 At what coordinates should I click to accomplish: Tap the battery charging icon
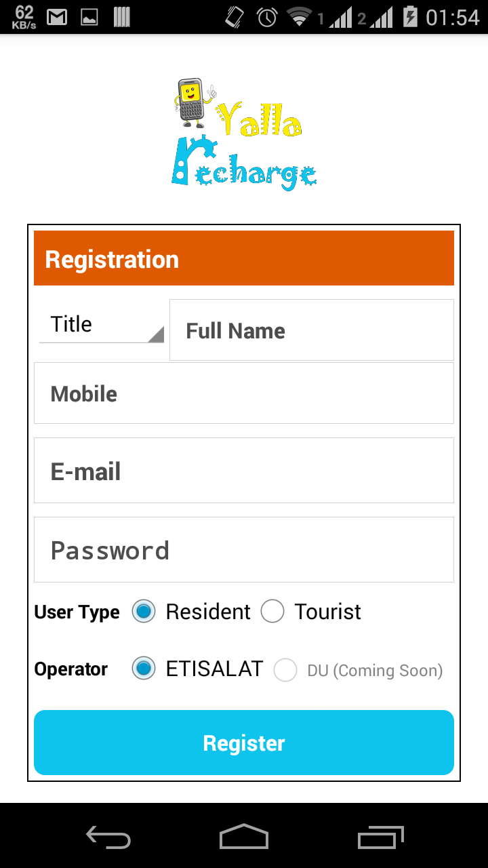pos(410,17)
